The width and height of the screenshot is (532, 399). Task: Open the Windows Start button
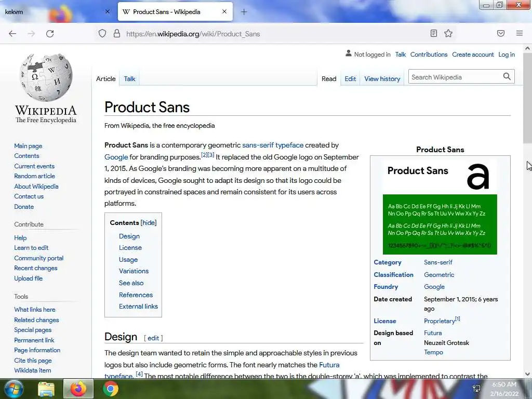[x=14, y=389]
